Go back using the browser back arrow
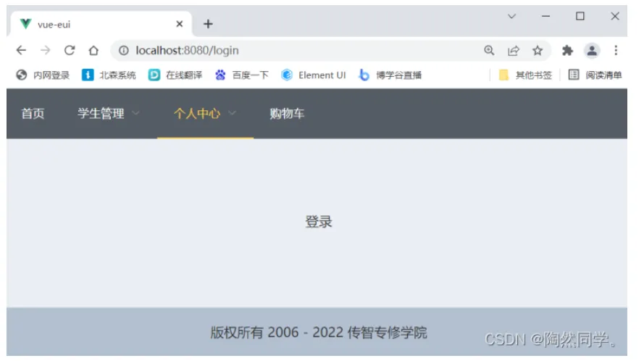 pos(21,50)
